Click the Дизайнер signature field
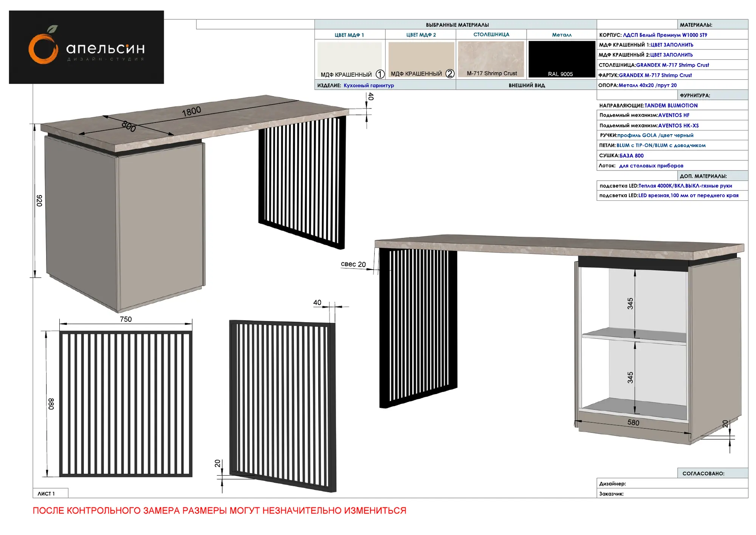The image size is (756, 535). [x=672, y=484]
